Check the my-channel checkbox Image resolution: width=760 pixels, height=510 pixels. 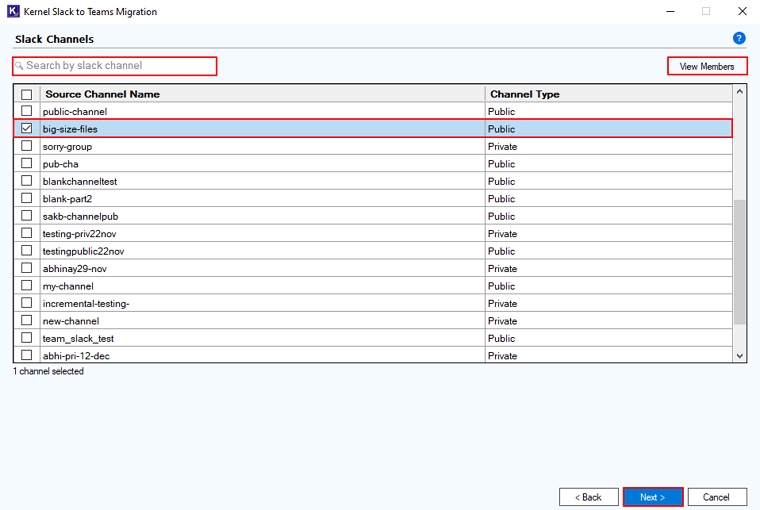click(x=27, y=286)
